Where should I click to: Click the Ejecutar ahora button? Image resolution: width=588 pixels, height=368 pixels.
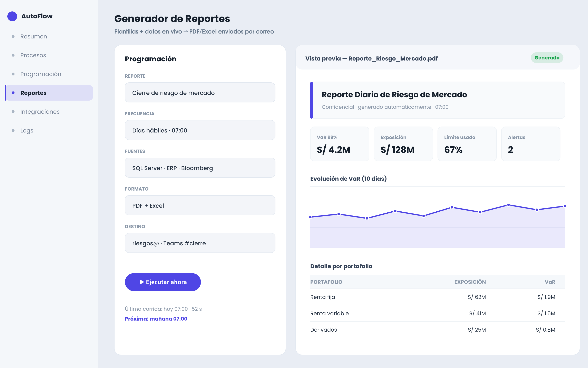point(163,282)
